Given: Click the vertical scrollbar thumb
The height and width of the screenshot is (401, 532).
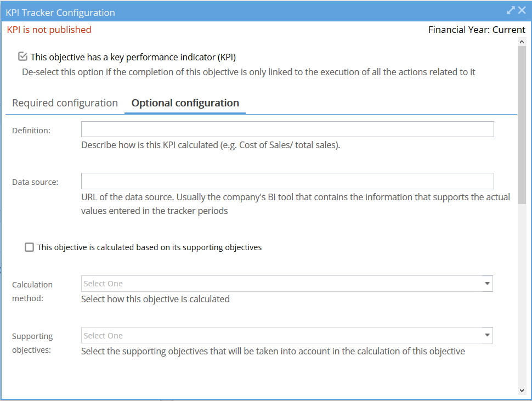Looking at the screenshot, I should pos(522,125).
